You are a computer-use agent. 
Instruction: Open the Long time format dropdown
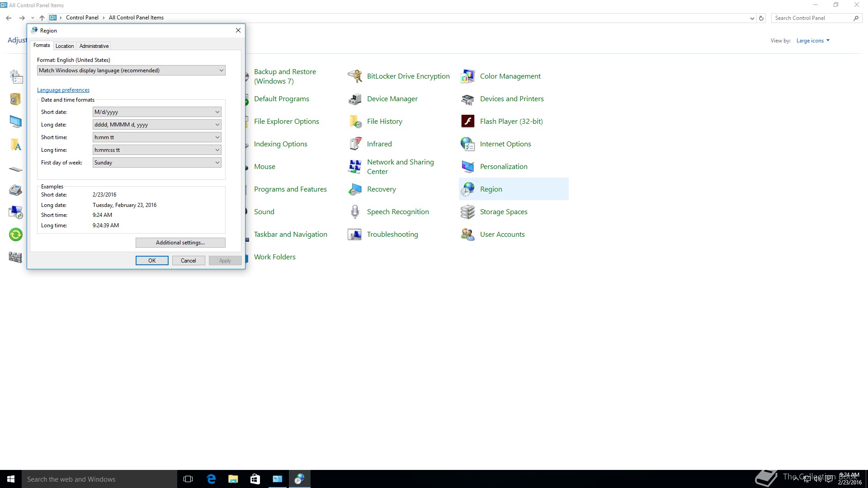pos(157,150)
